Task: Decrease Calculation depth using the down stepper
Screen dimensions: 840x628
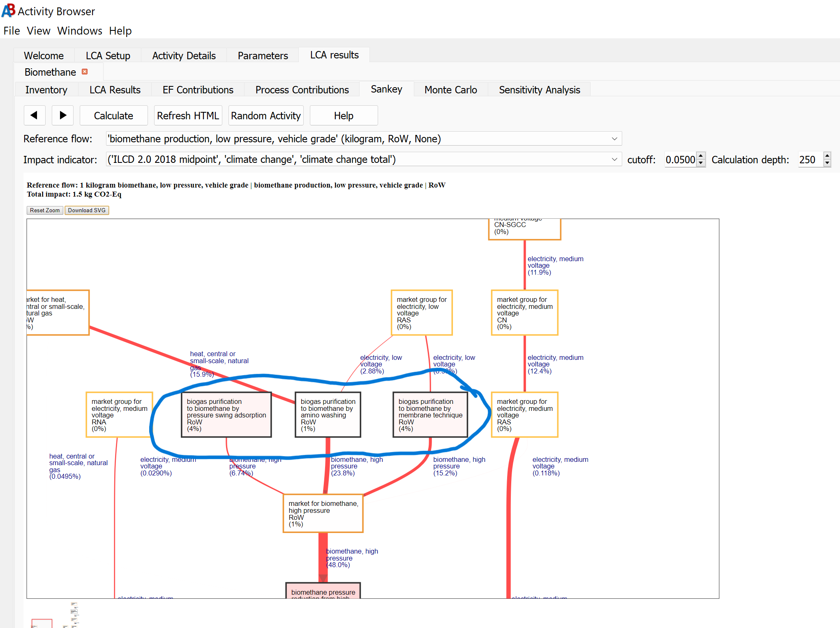Action: (827, 163)
